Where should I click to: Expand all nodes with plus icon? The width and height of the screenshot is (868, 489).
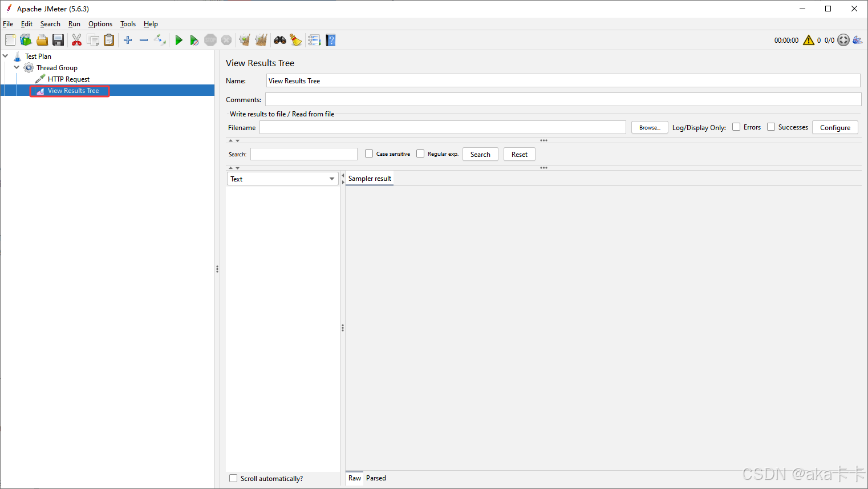(128, 40)
